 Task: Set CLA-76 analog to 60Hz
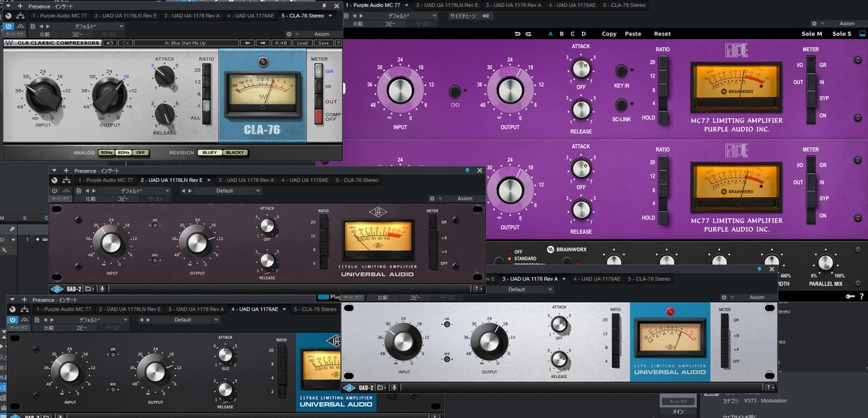coord(125,153)
